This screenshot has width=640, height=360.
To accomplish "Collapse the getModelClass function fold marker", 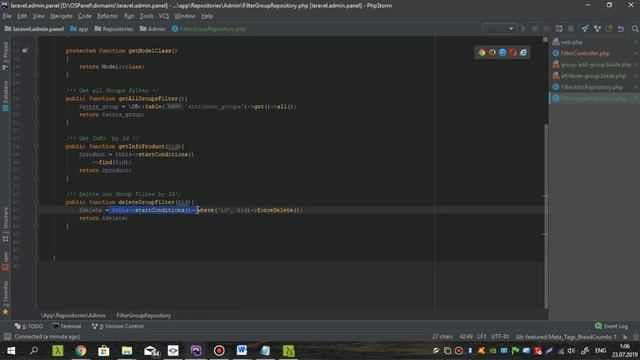I will coord(36,51).
